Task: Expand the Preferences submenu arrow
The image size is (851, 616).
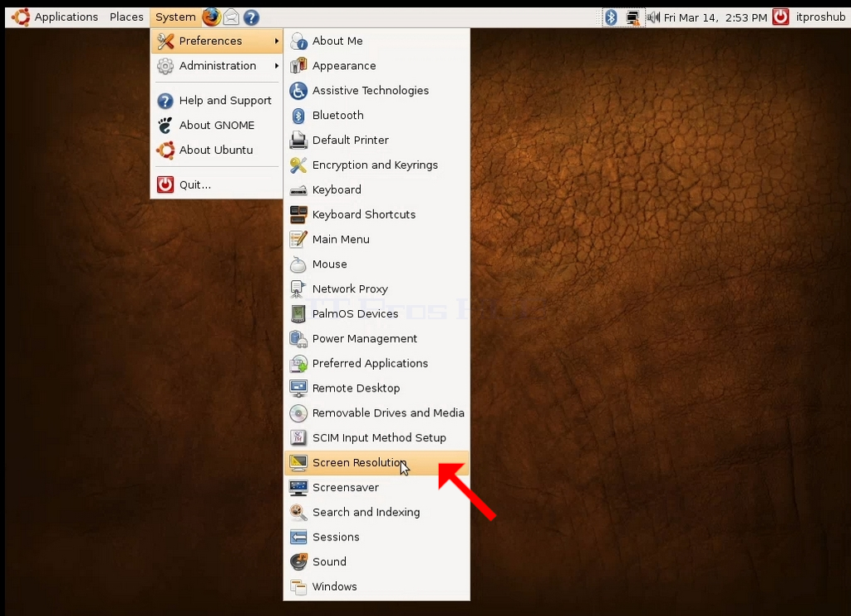Action: point(277,41)
